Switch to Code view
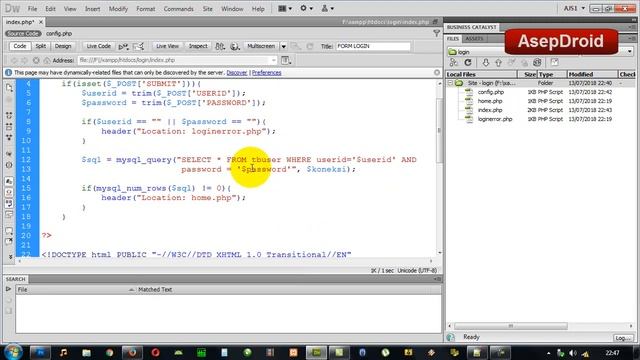640x360 pixels. pos(20,46)
